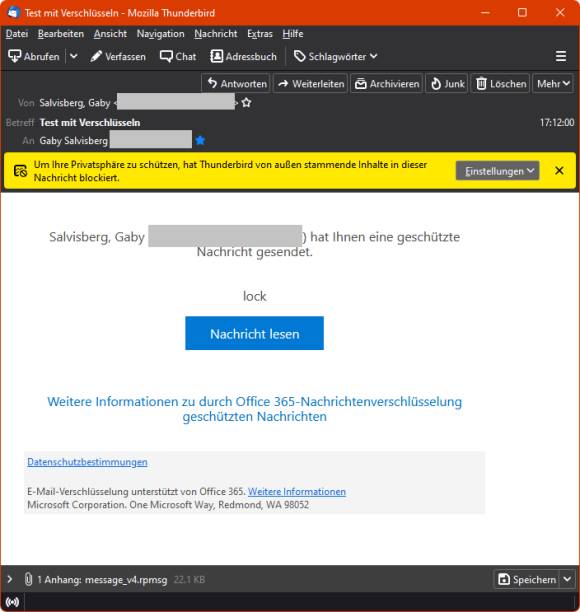The height and width of the screenshot is (612, 580).
Task: Click the blue star next to recipient
Action: coord(200,140)
